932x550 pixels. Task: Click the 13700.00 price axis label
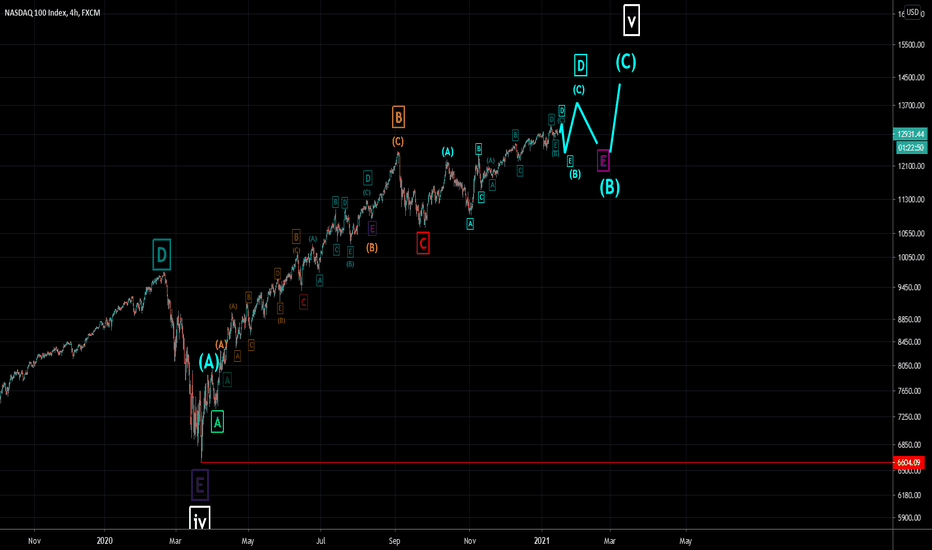coord(912,105)
